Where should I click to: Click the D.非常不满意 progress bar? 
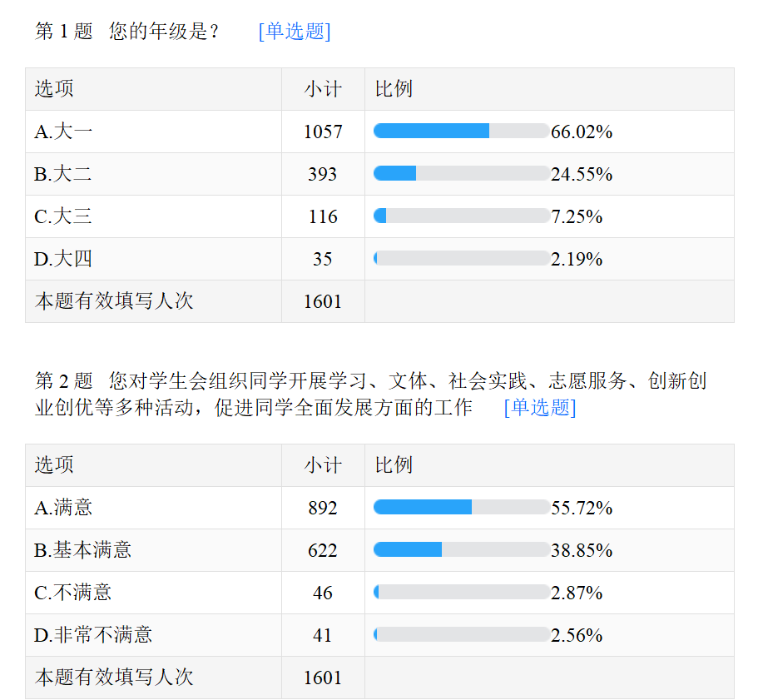[x=461, y=635]
